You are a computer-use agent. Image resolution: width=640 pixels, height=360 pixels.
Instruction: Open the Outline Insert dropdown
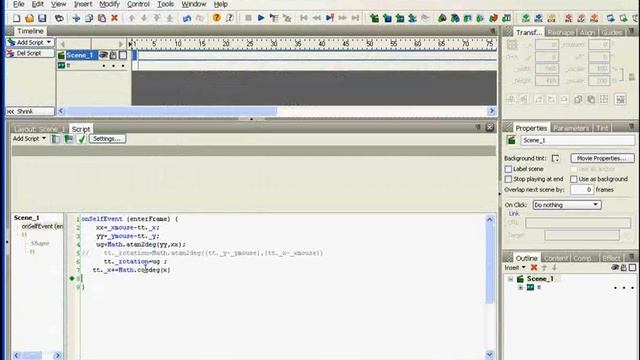pyautogui.click(x=516, y=268)
